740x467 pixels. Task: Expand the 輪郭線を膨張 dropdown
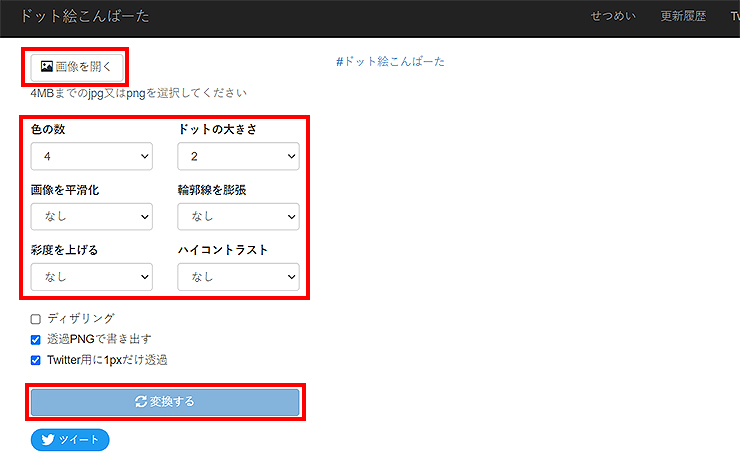pos(238,217)
